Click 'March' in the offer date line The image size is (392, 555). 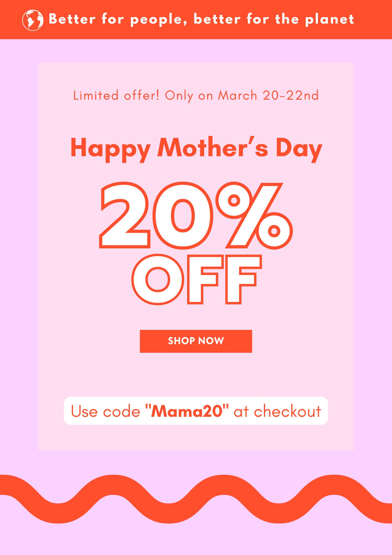[x=238, y=95]
